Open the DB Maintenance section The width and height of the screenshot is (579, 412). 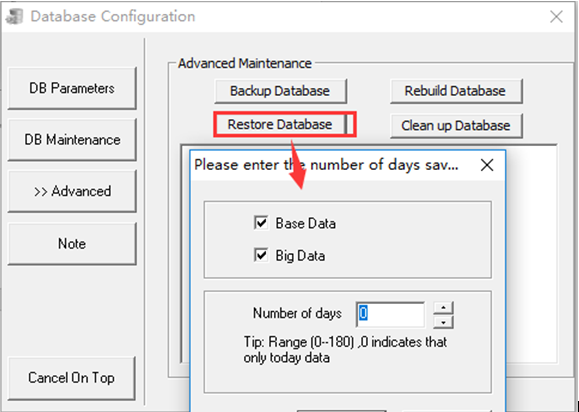72,140
